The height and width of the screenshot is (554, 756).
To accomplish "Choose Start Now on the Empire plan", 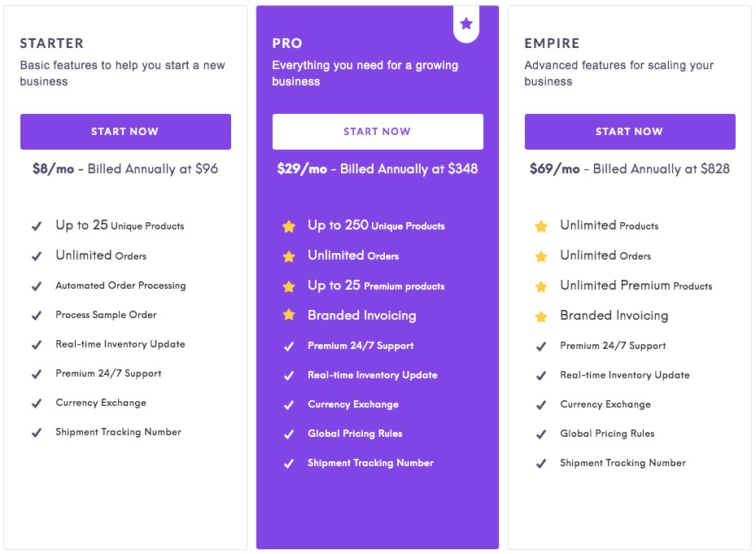I will [630, 132].
